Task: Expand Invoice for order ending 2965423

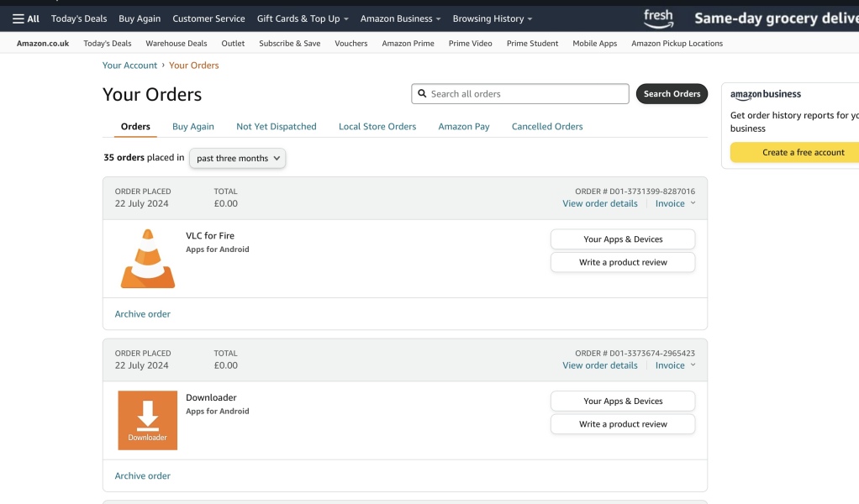Action: coord(675,365)
